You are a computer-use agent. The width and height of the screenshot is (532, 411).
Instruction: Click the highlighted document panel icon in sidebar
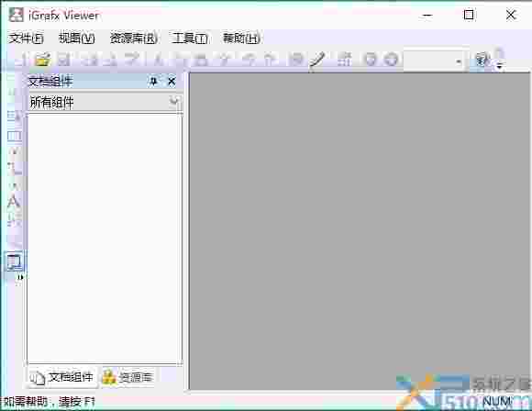point(14,261)
